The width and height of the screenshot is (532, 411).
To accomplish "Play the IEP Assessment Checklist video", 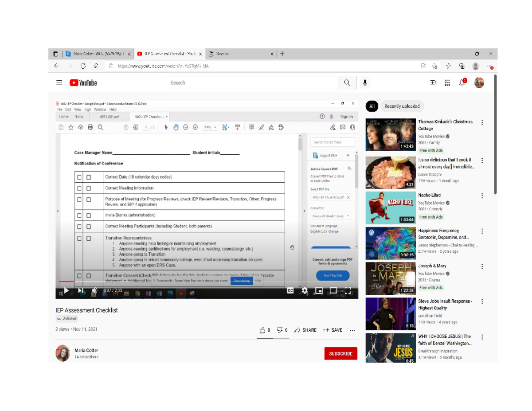I will [x=66, y=291].
